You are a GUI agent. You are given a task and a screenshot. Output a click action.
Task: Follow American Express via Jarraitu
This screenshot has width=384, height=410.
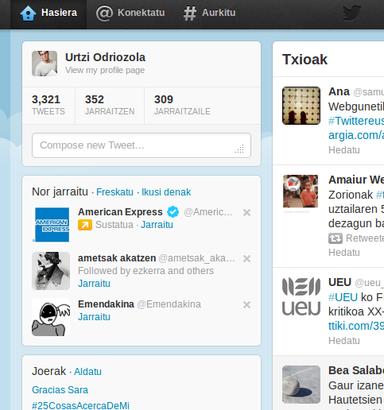click(157, 225)
